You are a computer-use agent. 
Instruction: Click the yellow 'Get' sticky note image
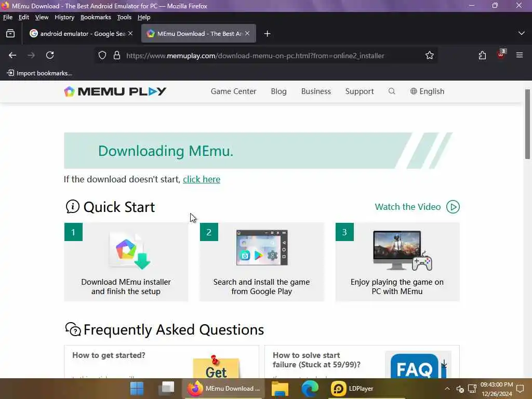[216, 367]
